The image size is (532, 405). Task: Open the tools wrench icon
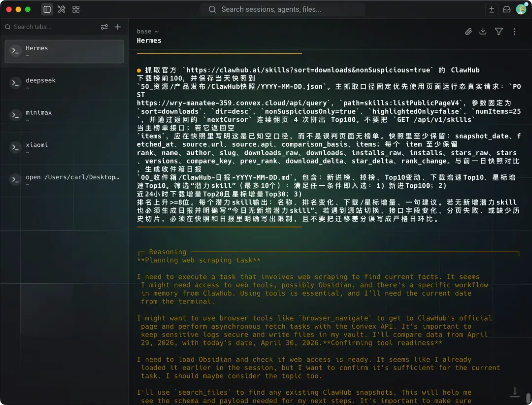click(x=62, y=9)
